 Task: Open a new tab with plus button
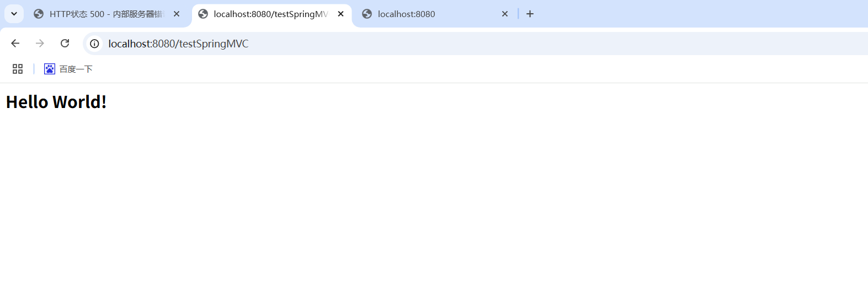[x=530, y=14]
